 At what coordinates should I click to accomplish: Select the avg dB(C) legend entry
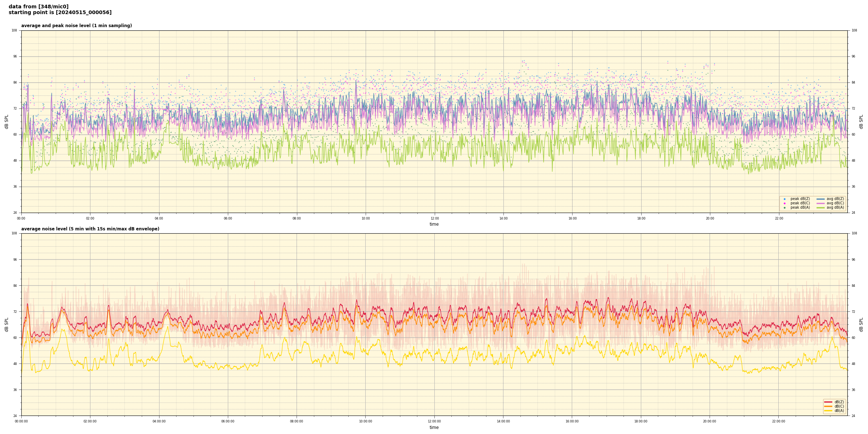(x=835, y=203)
